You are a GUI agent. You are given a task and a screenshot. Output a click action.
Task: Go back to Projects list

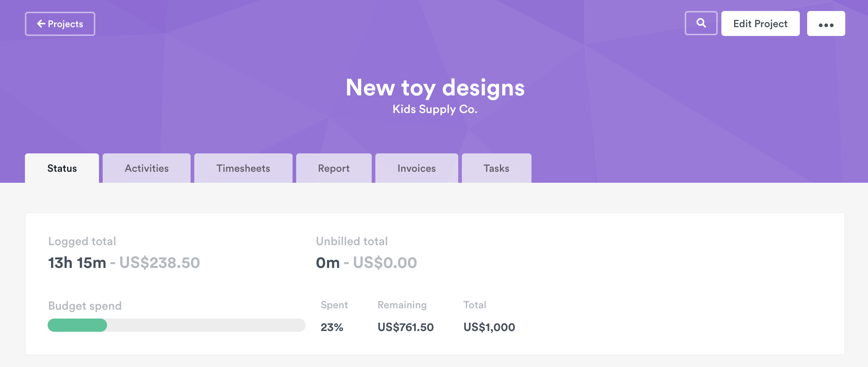point(60,24)
